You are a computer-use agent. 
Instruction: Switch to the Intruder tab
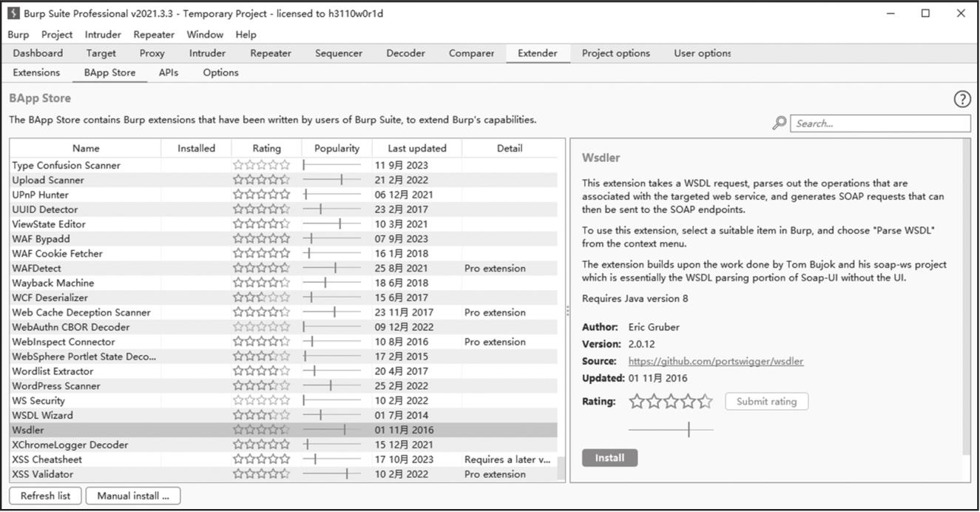pyautogui.click(x=207, y=53)
